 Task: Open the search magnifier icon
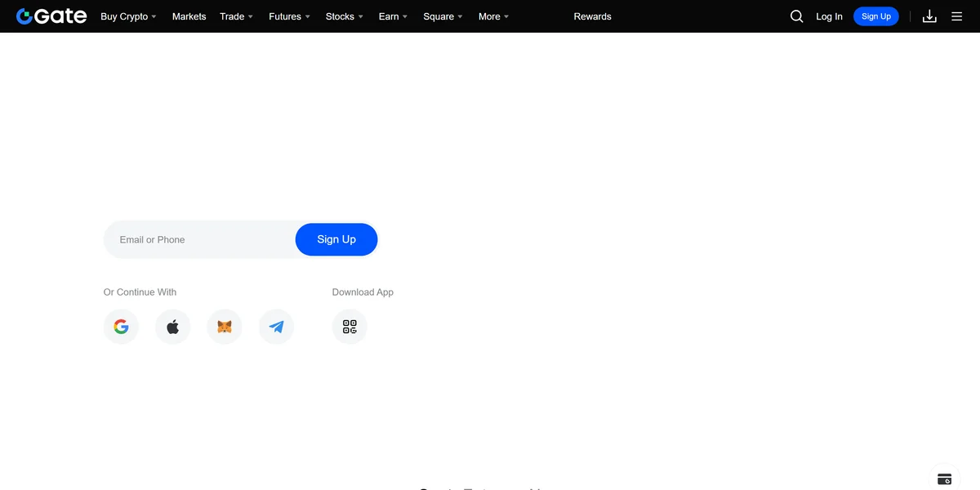(x=797, y=16)
